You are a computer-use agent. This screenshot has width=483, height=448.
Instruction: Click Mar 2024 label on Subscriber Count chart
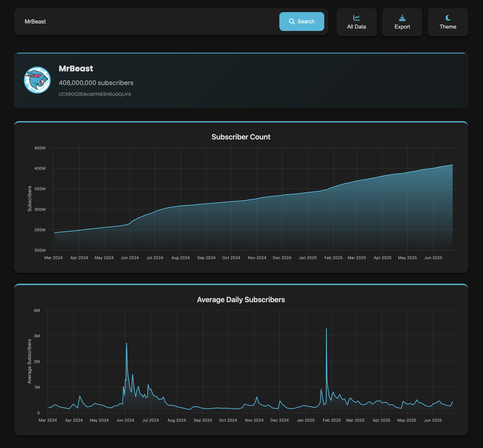point(53,258)
